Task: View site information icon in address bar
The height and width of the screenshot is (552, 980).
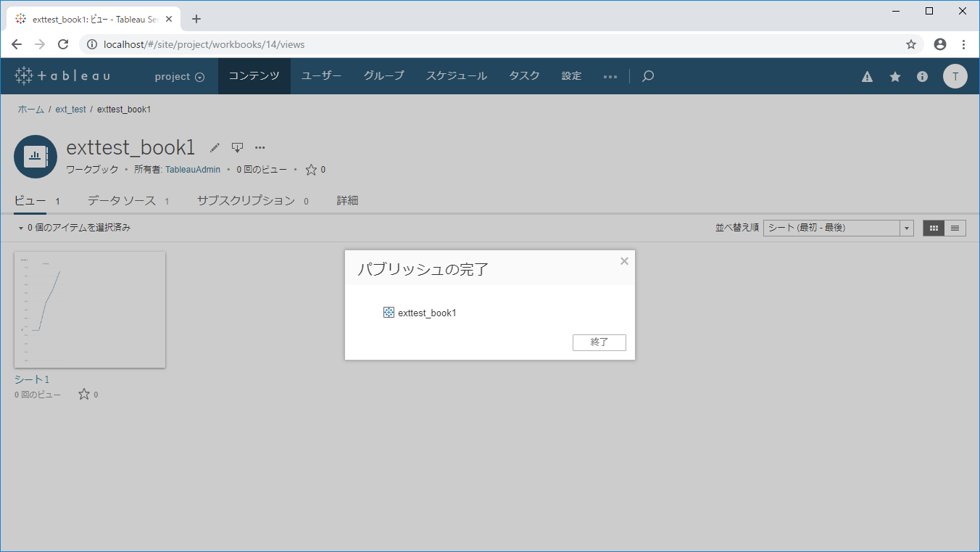Action: [x=92, y=44]
